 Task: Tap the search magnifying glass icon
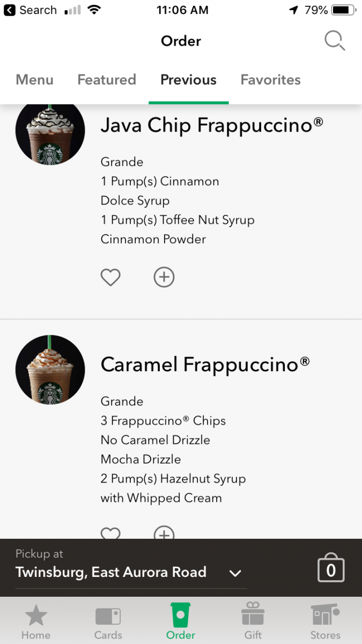point(335,41)
